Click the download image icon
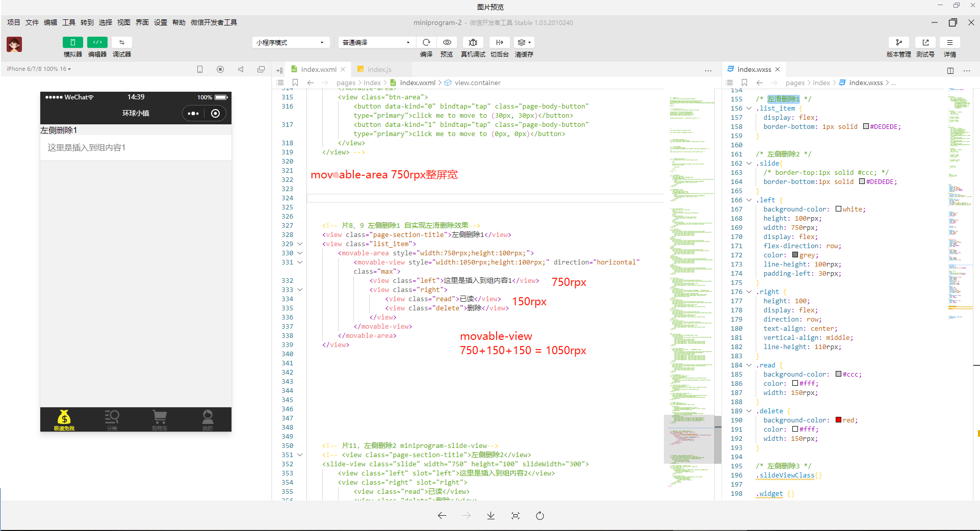 click(x=491, y=516)
